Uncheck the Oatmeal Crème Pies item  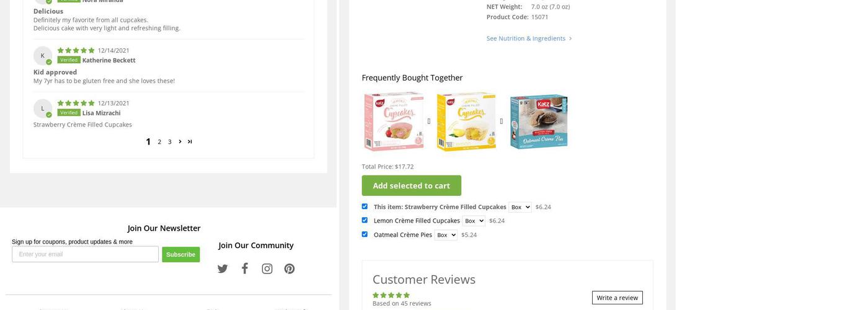tap(365, 234)
